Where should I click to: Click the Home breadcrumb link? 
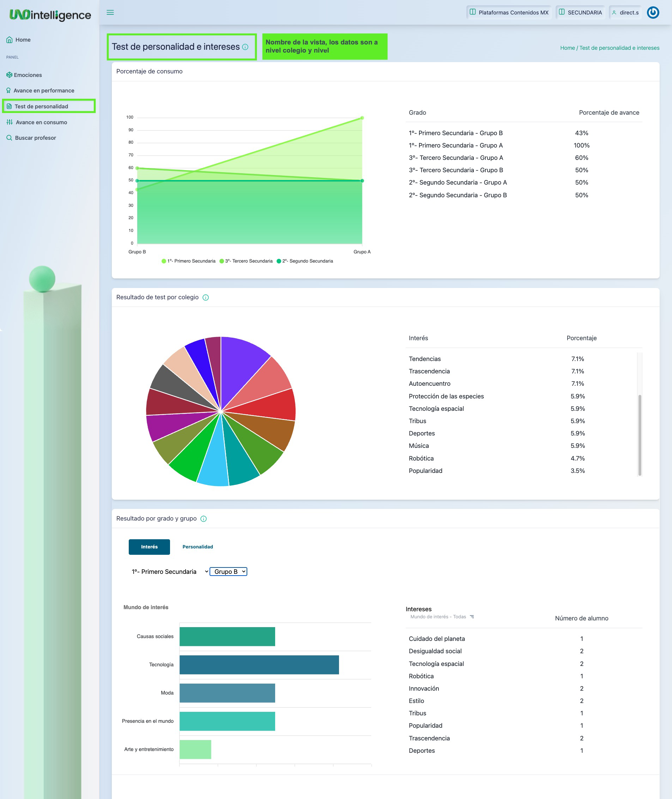[x=567, y=48]
